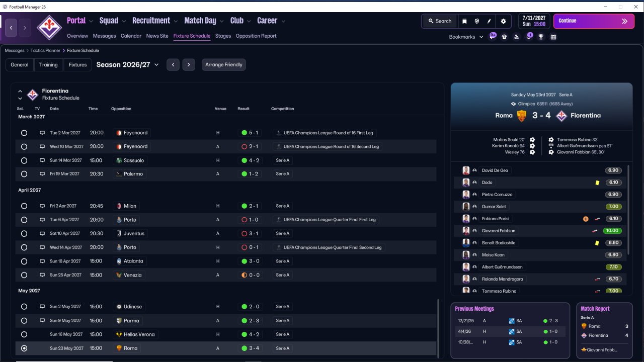
Task: Open the player search bookmark icon
Action: [x=516, y=37]
